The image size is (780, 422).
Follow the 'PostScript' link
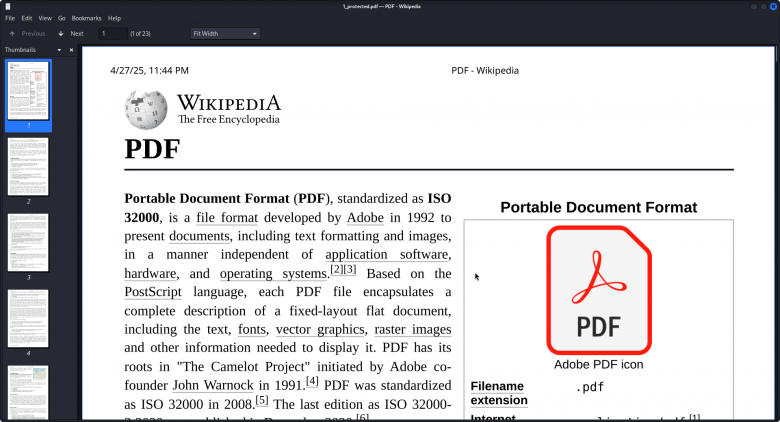pos(153,292)
